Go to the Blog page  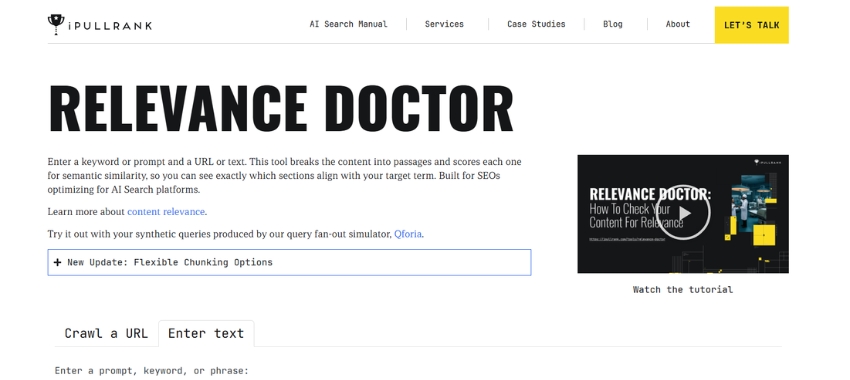[x=613, y=24]
